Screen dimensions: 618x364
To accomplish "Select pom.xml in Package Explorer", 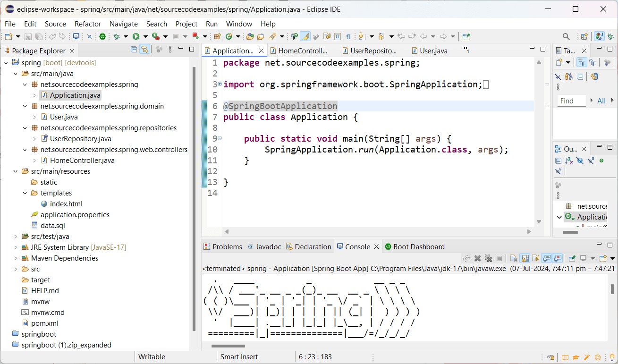I will 45,323.
